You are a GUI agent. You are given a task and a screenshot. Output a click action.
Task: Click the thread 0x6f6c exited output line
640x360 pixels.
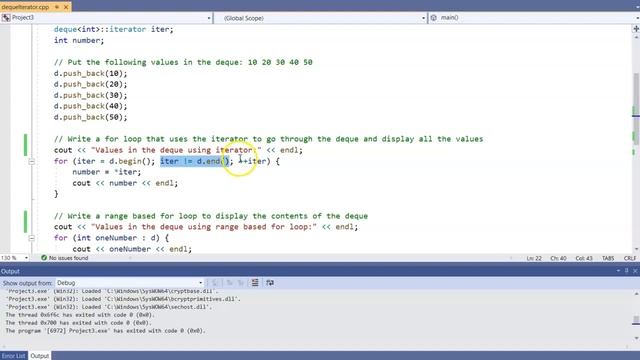(x=80, y=315)
